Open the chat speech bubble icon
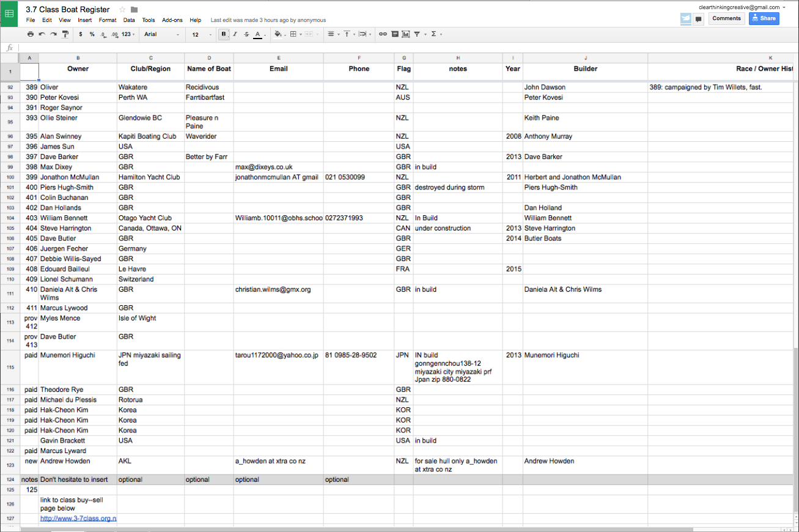This screenshot has height=532, width=799. [x=699, y=19]
